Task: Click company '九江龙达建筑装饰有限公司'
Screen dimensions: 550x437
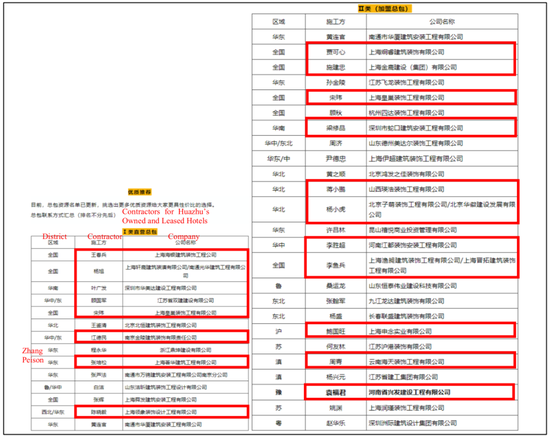Action: pos(407,301)
